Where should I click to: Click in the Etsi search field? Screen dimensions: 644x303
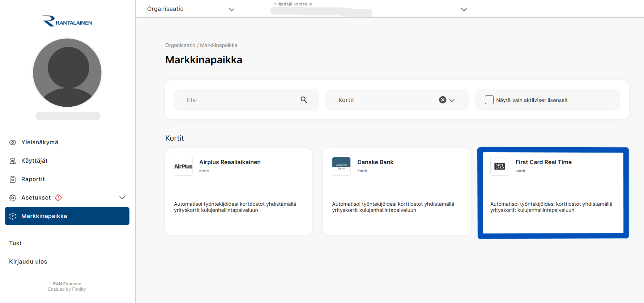pos(246,100)
